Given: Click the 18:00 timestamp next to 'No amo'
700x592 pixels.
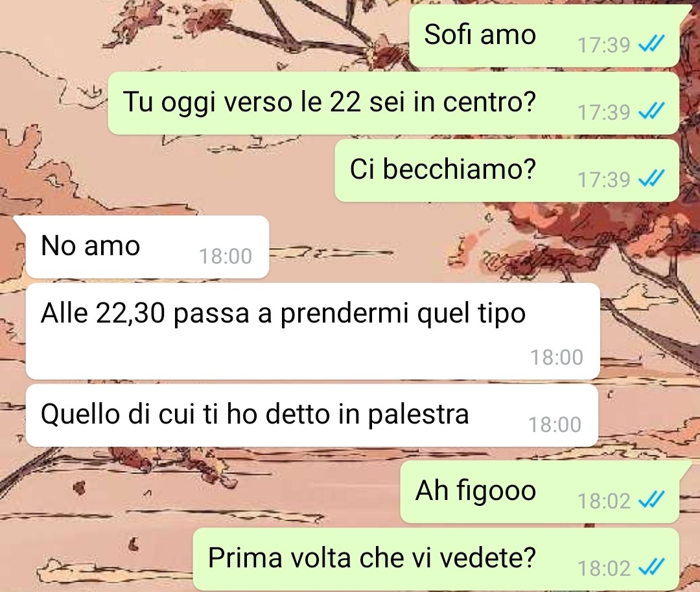Looking at the screenshot, I should pos(226,256).
